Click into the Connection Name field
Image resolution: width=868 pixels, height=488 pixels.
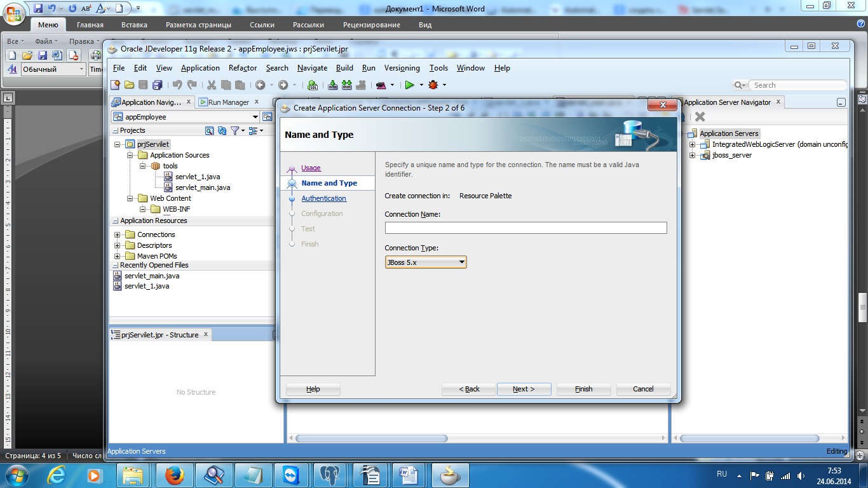pos(526,227)
